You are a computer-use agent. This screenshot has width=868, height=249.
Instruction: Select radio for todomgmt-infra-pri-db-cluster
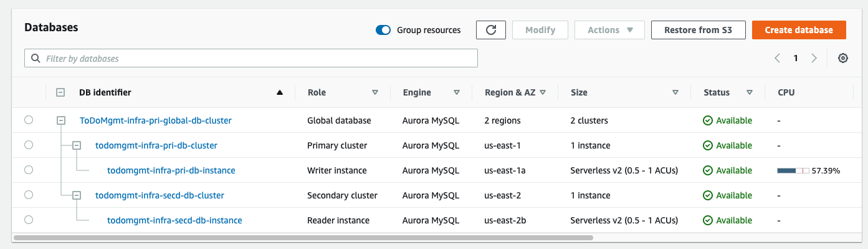click(x=29, y=145)
